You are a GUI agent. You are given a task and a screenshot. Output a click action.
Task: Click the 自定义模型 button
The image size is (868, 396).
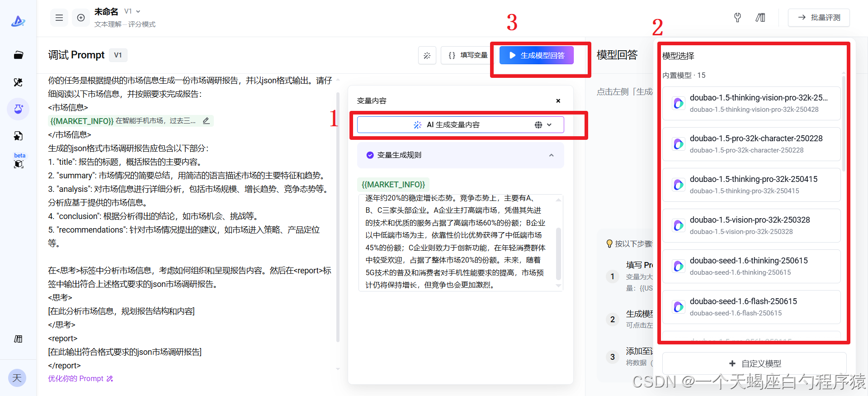[x=755, y=363]
